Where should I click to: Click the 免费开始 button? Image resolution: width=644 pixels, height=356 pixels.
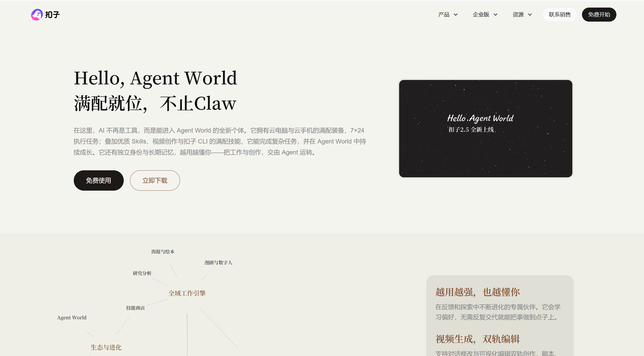(599, 15)
